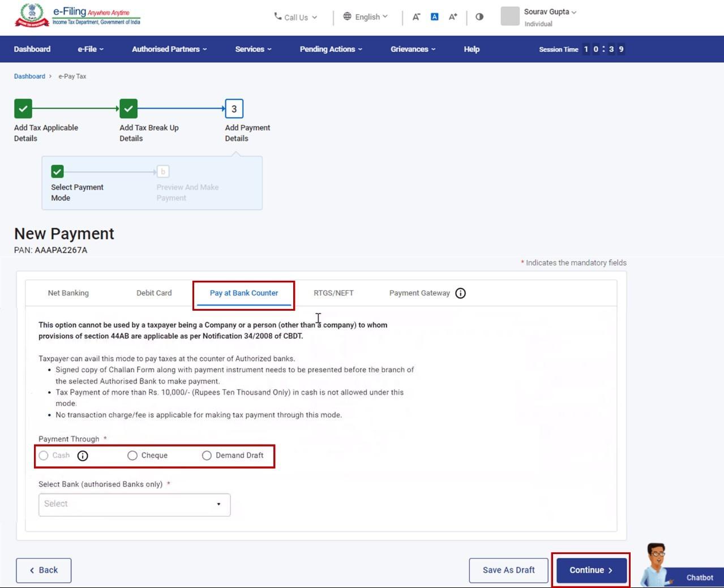Switch to the RTGS/NEFT tab
Viewport: 724px width, 588px height.
[333, 293]
